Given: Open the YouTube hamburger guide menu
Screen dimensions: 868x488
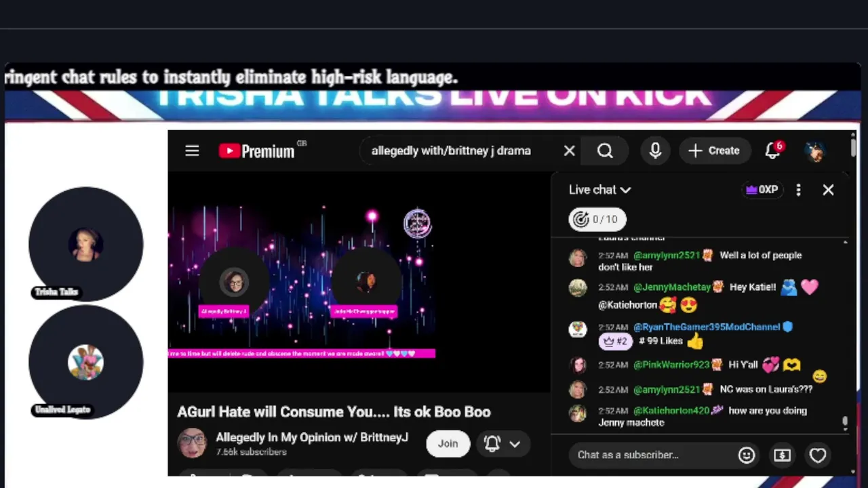Looking at the screenshot, I should (x=192, y=150).
